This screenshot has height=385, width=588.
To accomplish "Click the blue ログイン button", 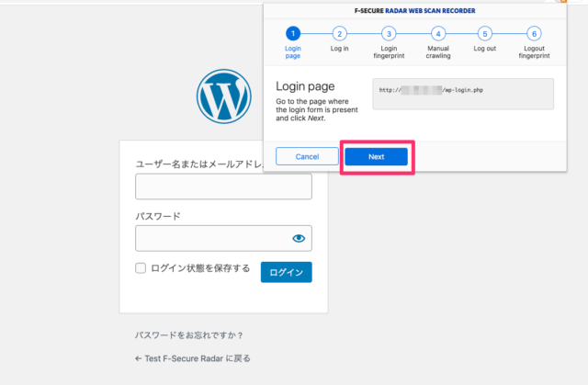I will point(286,272).
